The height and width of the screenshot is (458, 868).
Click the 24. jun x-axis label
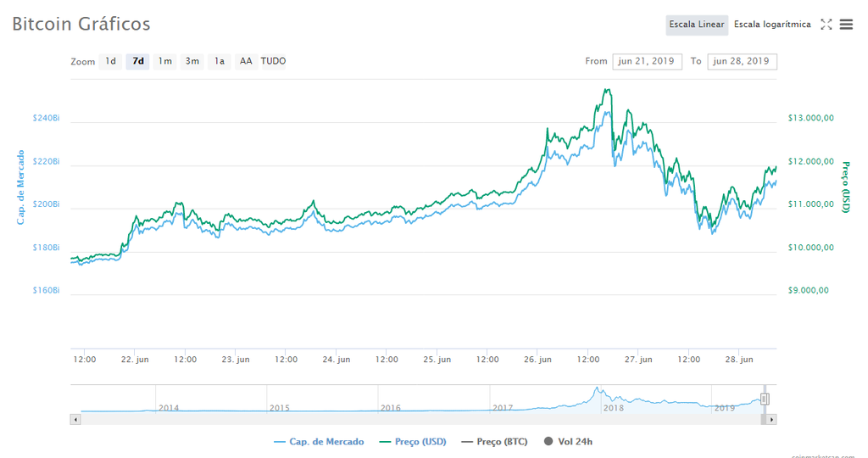(x=337, y=360)
